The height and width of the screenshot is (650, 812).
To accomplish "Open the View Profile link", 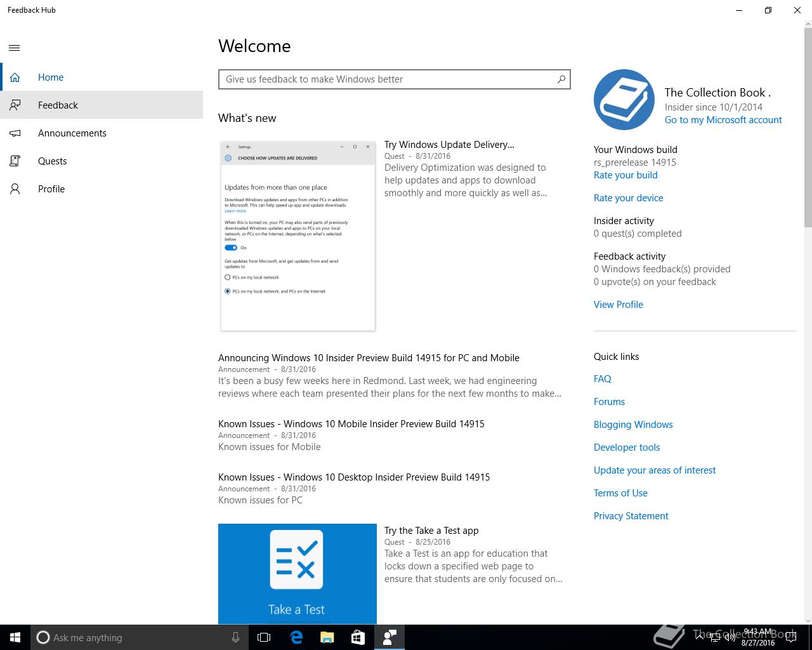I will click(x=619, y=305).
